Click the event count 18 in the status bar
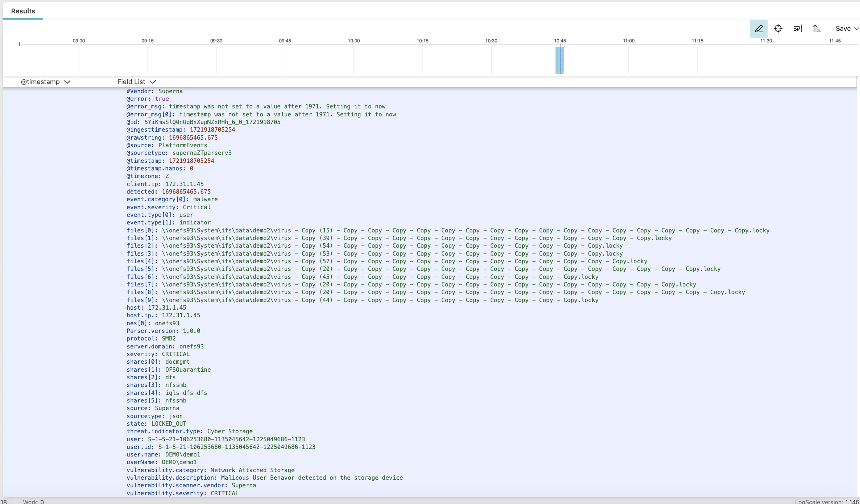This screenshot has width=860, height=504. click(4, 501)
